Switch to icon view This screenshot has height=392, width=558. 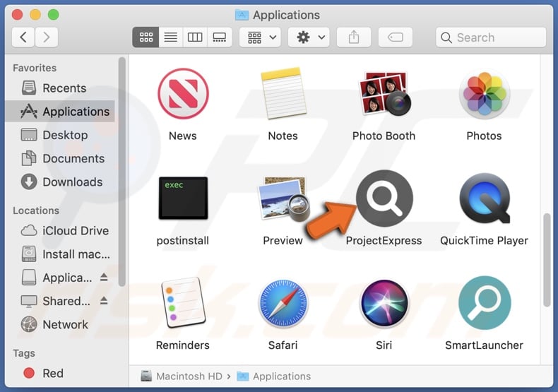pos(146,37)
